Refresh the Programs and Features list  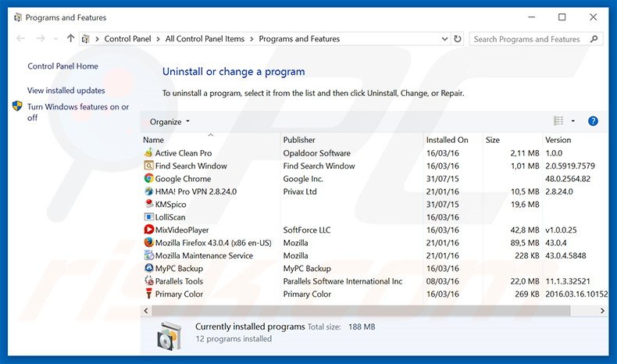coord(457,39)
